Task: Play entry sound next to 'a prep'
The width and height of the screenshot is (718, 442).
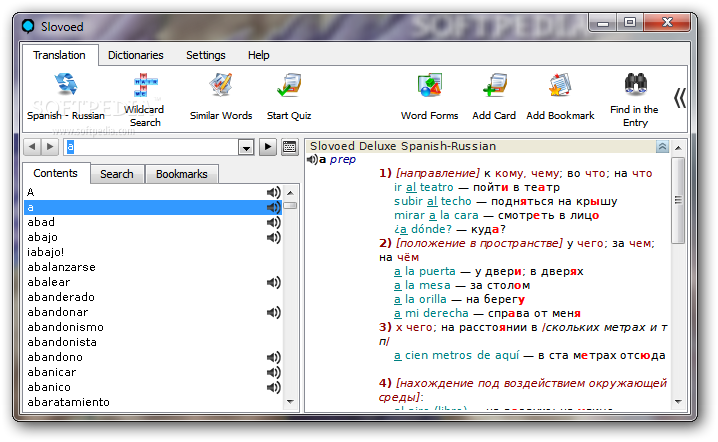Action: (312, 159)
